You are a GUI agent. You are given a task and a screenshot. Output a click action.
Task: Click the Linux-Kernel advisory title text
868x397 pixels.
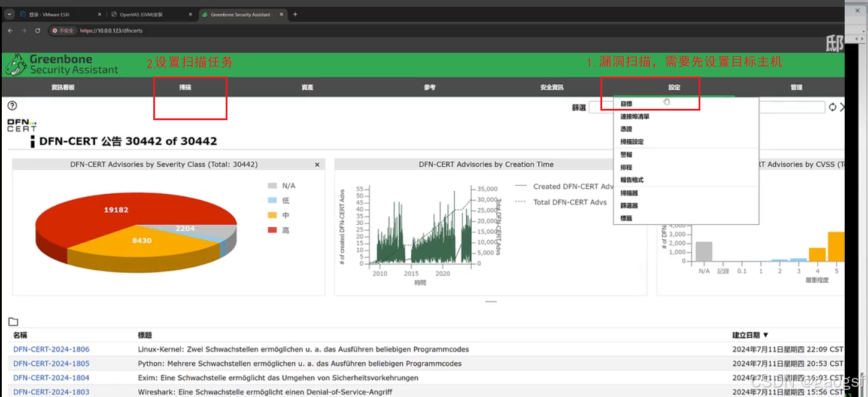click(304, 349)
